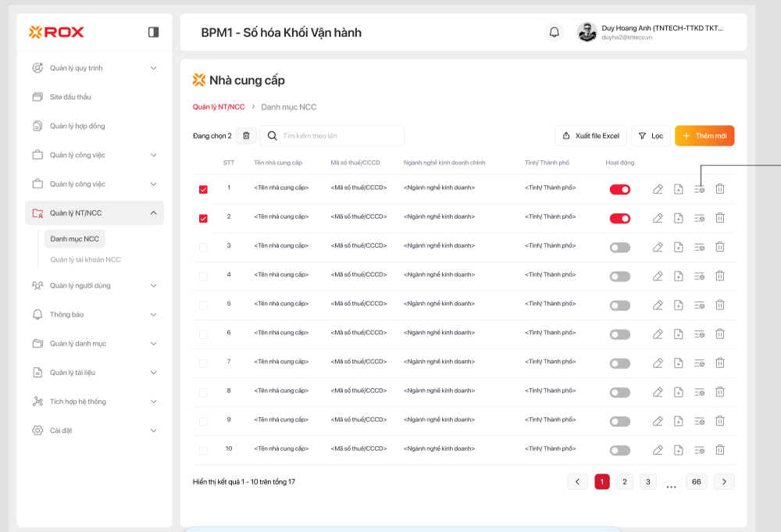781x532 pixels.
Task: Click the Xuất file Excel button
Action: [590, 136]
